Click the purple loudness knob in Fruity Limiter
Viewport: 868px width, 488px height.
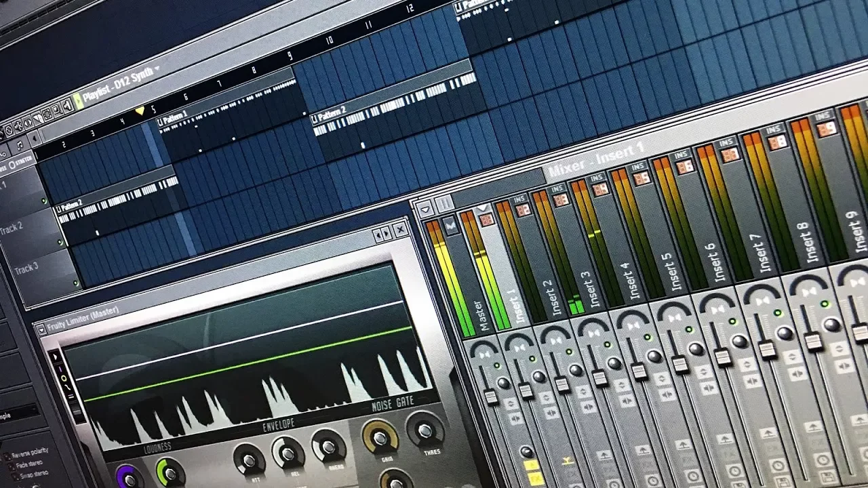tap(130, 479)
